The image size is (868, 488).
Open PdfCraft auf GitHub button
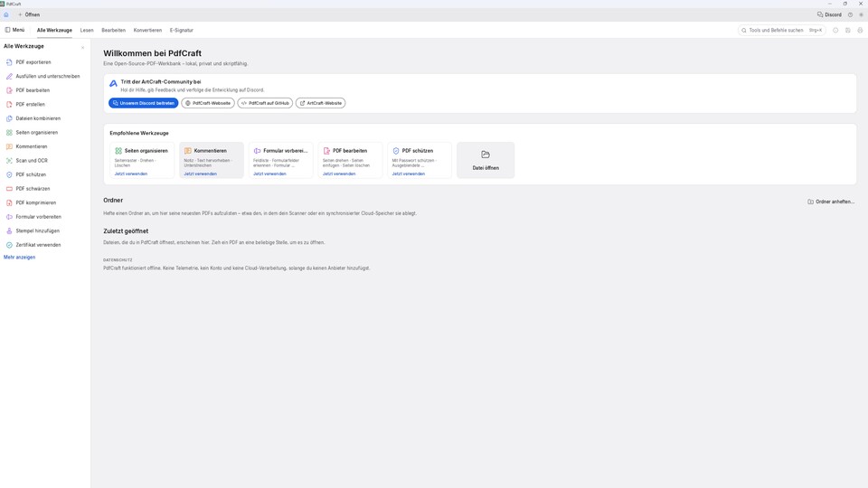point(265,103)
